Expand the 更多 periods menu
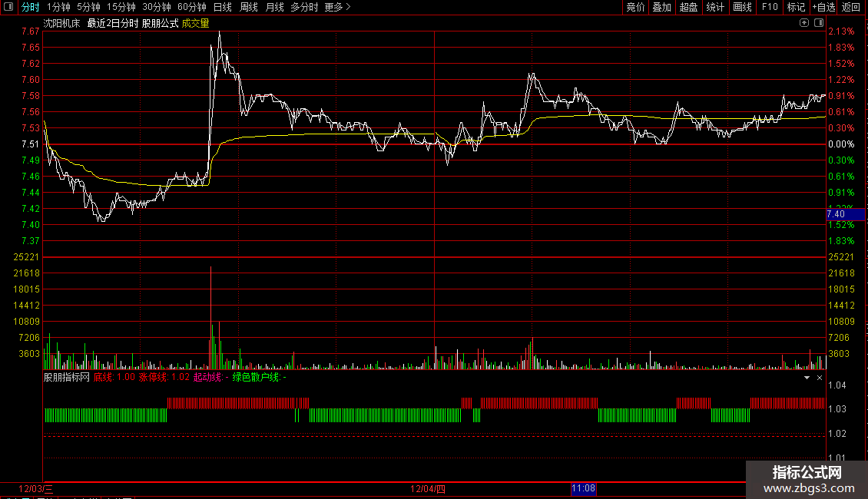The width and height of the screenshot is (868, 499). pyautogui.click(x=338, y=7)
